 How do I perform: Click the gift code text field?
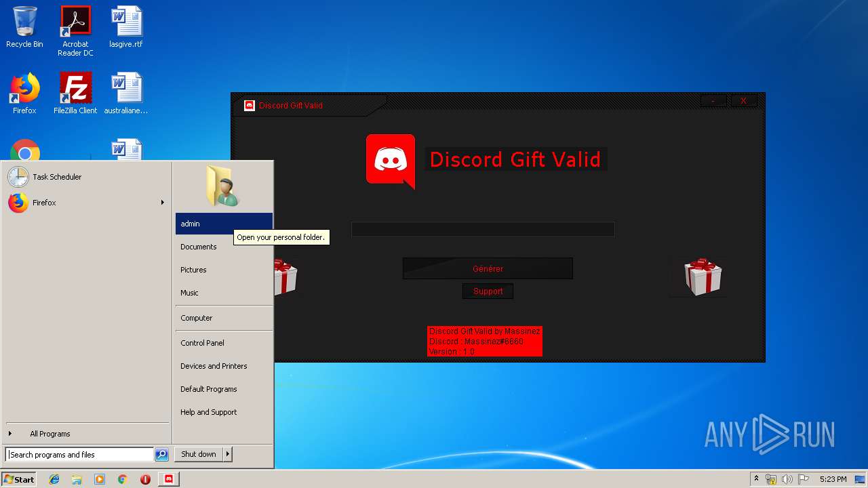click(x=483, y=230)
